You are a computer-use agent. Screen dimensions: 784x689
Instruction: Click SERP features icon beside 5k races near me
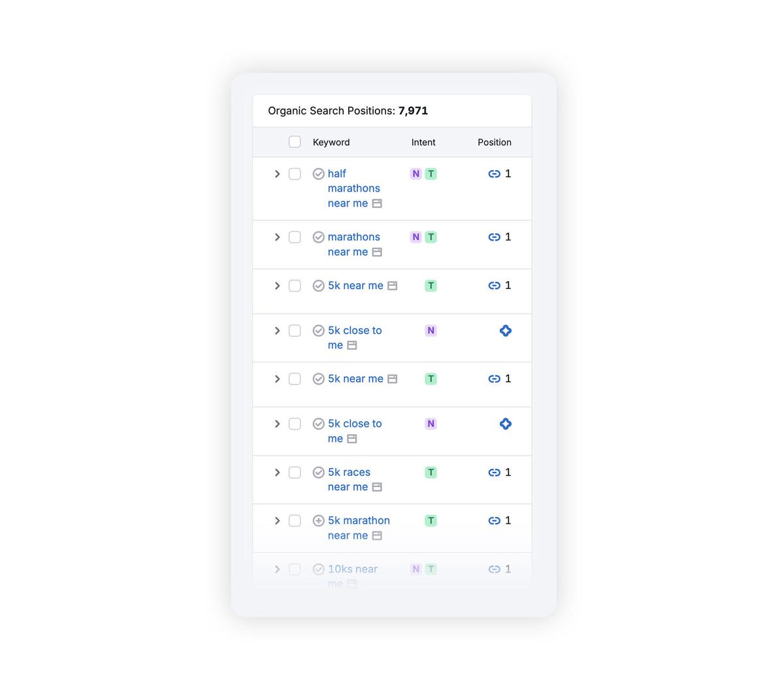[x=377, y=487]
